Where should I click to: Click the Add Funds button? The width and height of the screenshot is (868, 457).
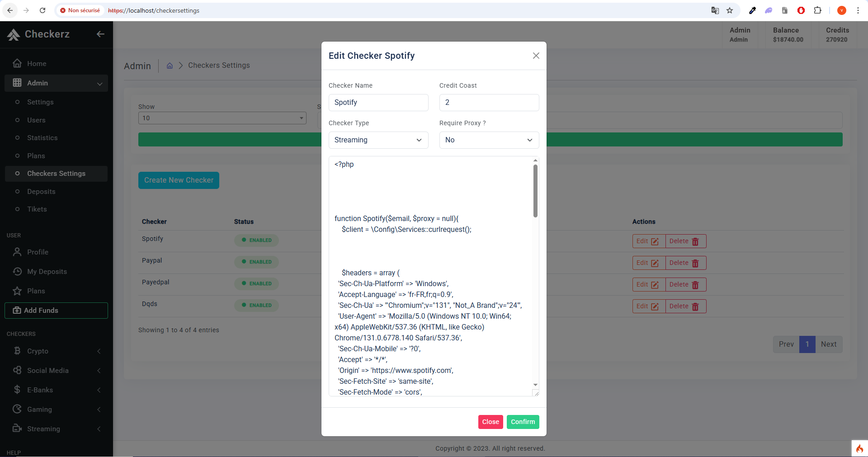[56, 311]
